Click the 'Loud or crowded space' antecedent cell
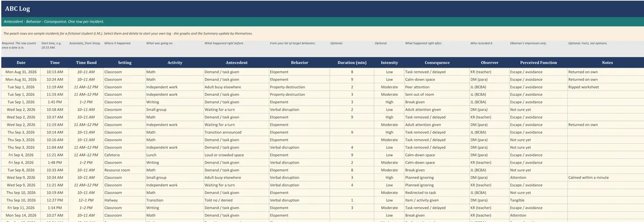644x222 pixels. point(236,155)
